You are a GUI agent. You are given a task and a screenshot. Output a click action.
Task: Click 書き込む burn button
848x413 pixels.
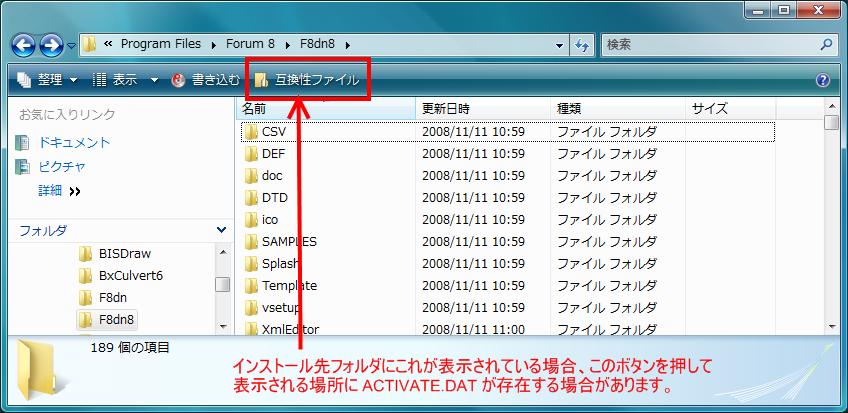(206, 81)
